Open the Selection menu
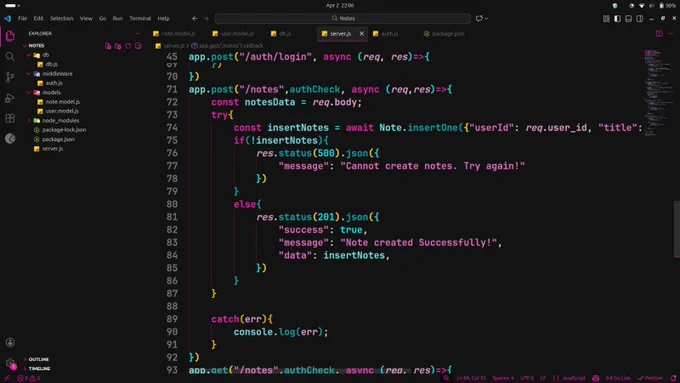The height and width of the screenshot is (383, 680). [62, 19]
